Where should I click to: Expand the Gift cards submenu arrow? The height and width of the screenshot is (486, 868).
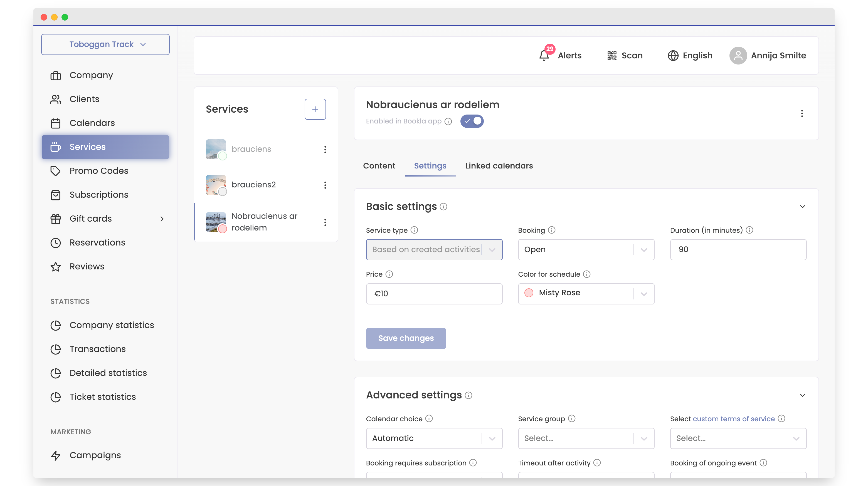[x=162, y=219]
